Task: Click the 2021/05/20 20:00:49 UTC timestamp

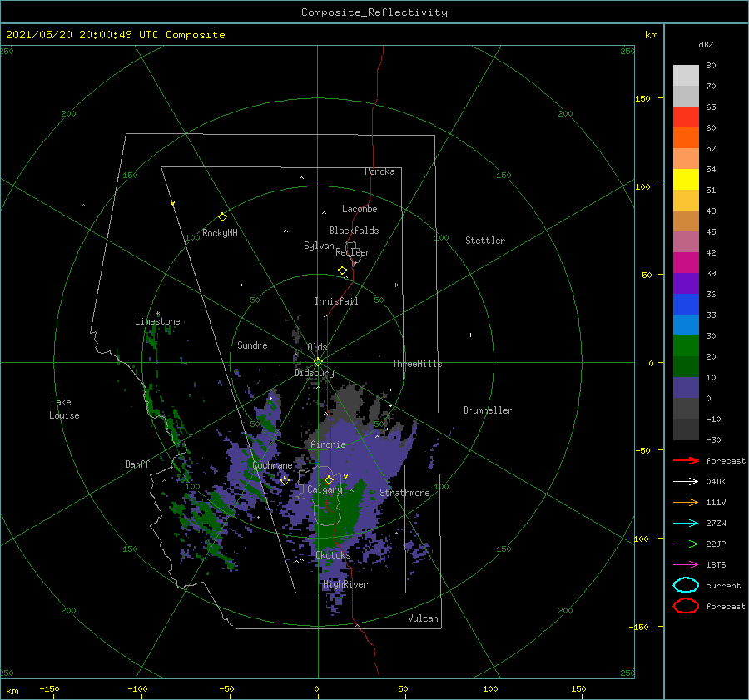Action: coord(116,35)
